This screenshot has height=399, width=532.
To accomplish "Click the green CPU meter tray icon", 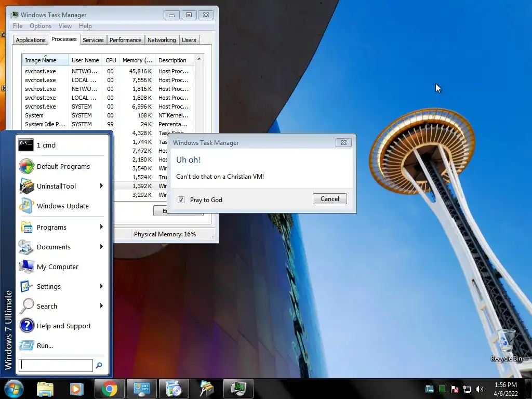I will pos(442,389).
